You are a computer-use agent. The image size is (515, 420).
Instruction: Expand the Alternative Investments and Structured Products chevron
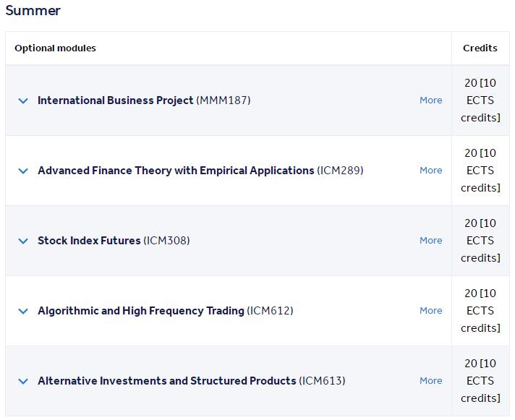coord(23,381)
